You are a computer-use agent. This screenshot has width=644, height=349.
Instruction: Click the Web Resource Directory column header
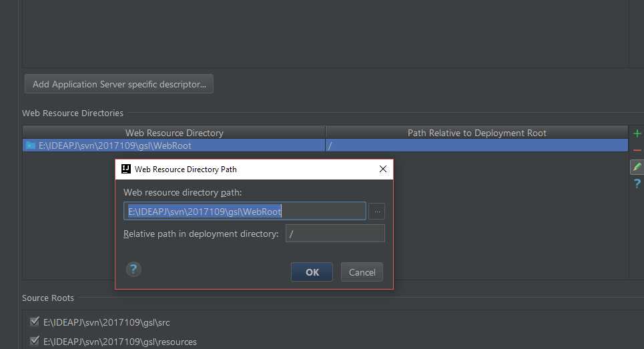pos(174,133)
